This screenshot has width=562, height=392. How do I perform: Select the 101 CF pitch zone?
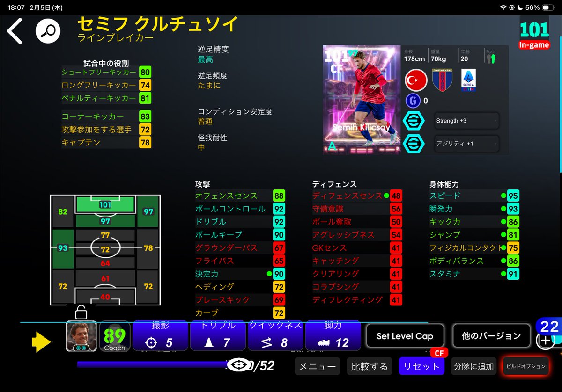(x=105, y=205)
